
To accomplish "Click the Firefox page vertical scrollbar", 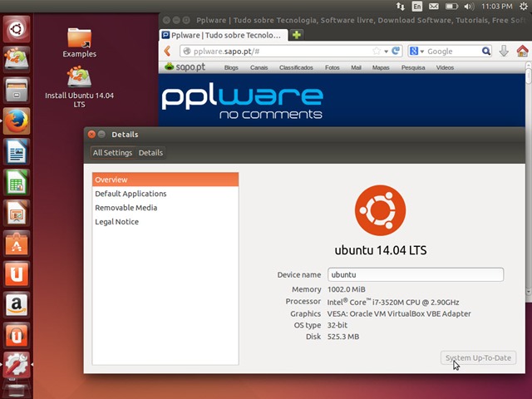I will pos(529,180).
